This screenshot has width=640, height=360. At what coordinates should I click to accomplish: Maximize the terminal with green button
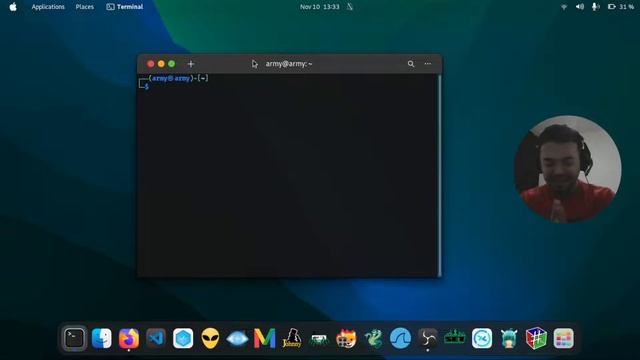[171, 64]
